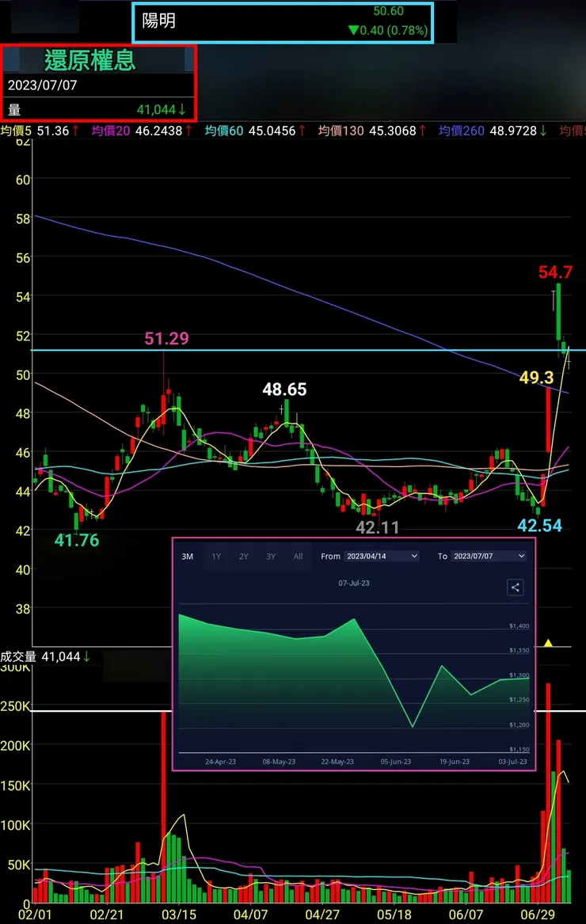Click the 250K volume axis label
586x924 pixels.
15,706
